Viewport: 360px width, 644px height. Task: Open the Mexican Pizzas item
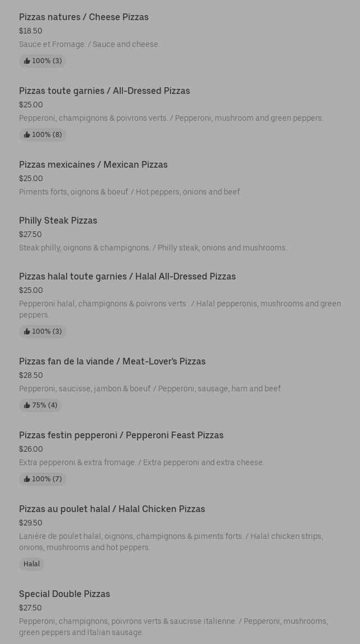coord(93,165)
